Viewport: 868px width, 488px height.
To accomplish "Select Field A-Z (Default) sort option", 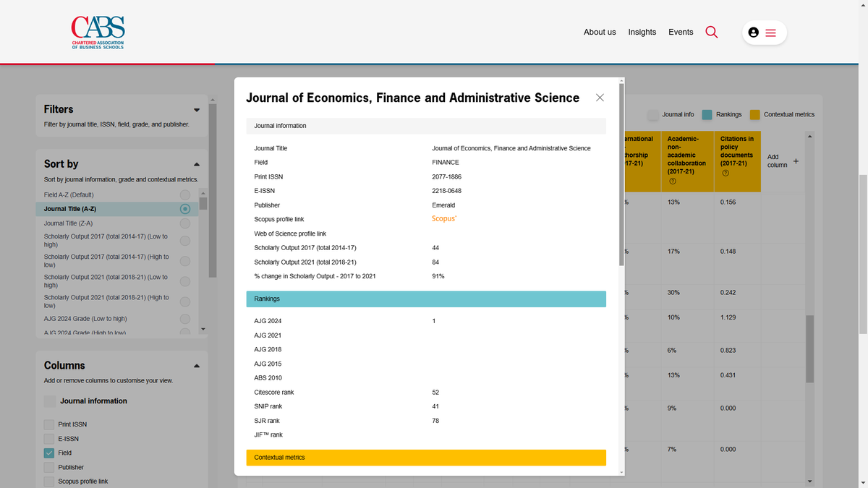I will [185, 195].
